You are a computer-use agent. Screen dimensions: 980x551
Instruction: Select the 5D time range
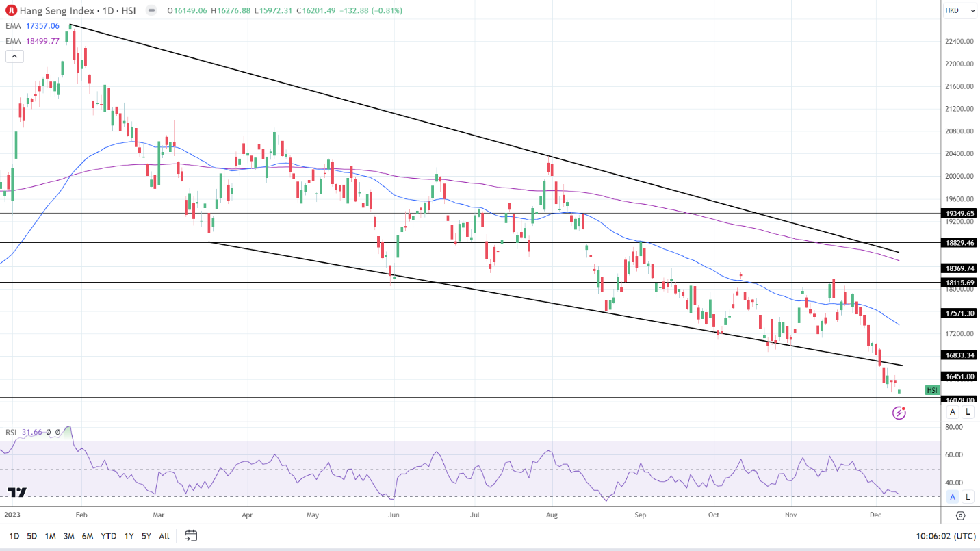(x=32, y=536)
